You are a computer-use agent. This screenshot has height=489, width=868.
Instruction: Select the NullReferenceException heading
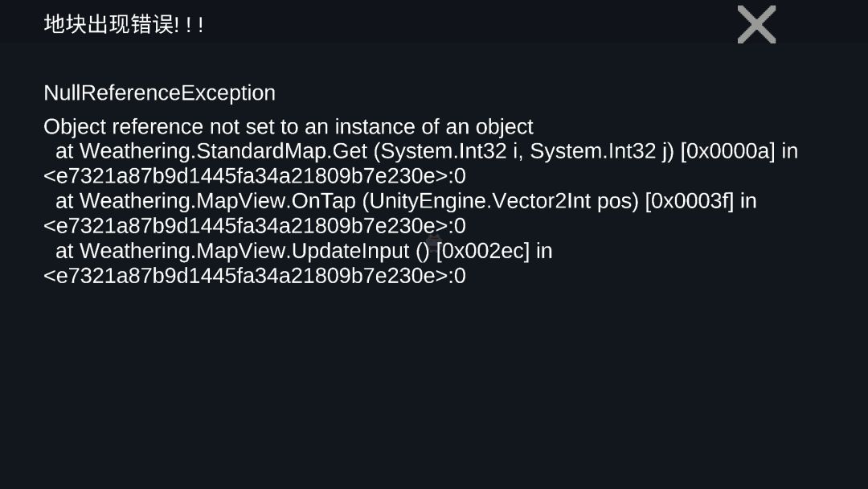click(159, 92)
